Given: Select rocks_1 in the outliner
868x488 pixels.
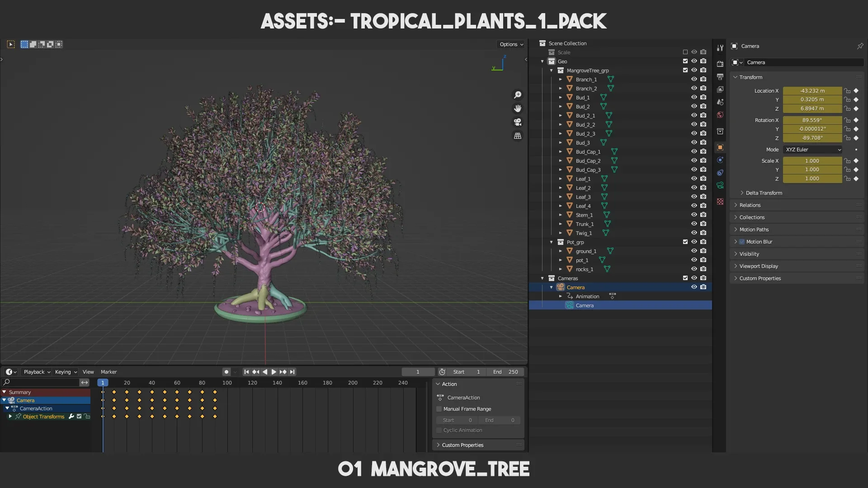Looking at the screenshot, I should click(584, 269).
